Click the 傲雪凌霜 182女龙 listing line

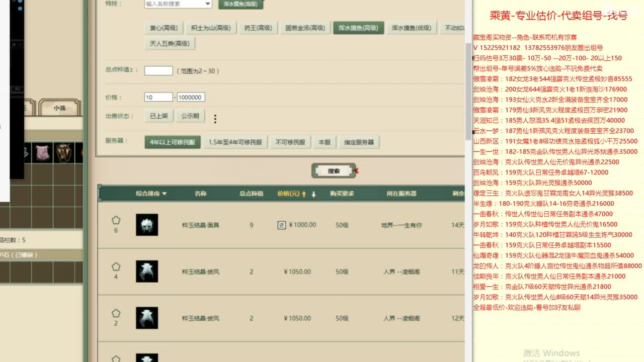[552, 79]
